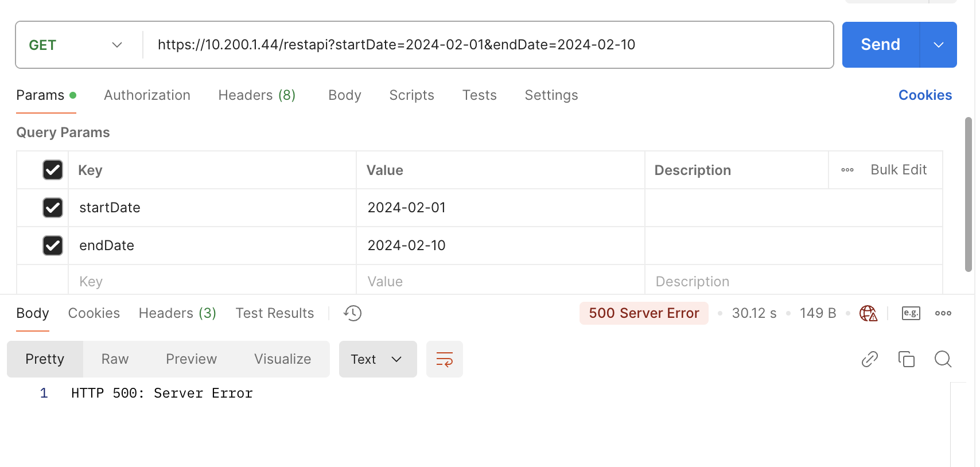Toggle the select-all params checkbox
The height and width of the screenshot is (467, 980).
(x=53, y=170)
